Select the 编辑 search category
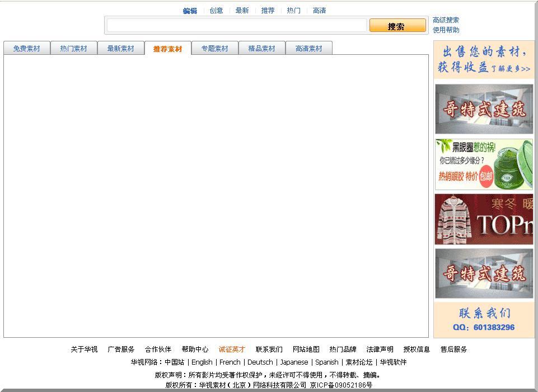Screen dimensions: 538x392 click(190, 11)
